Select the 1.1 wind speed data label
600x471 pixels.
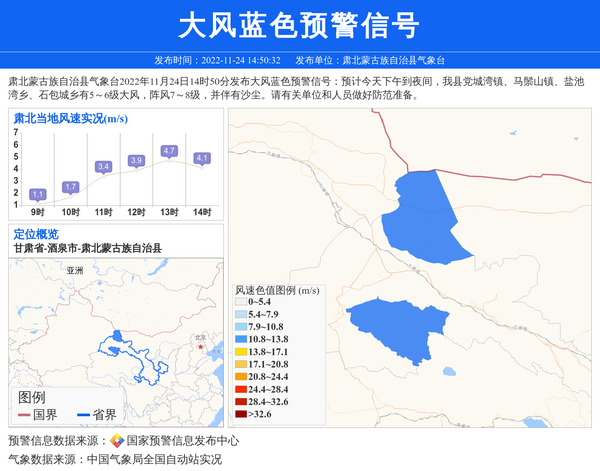(38, 194)
